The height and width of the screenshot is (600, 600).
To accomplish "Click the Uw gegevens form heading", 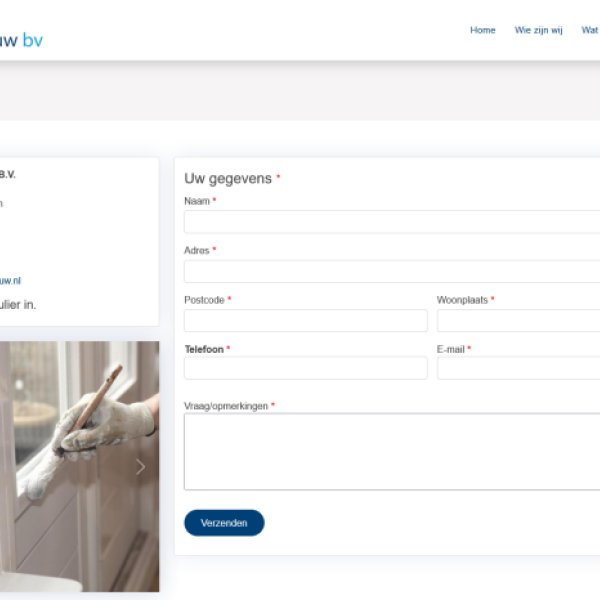I will pos(228,178).
